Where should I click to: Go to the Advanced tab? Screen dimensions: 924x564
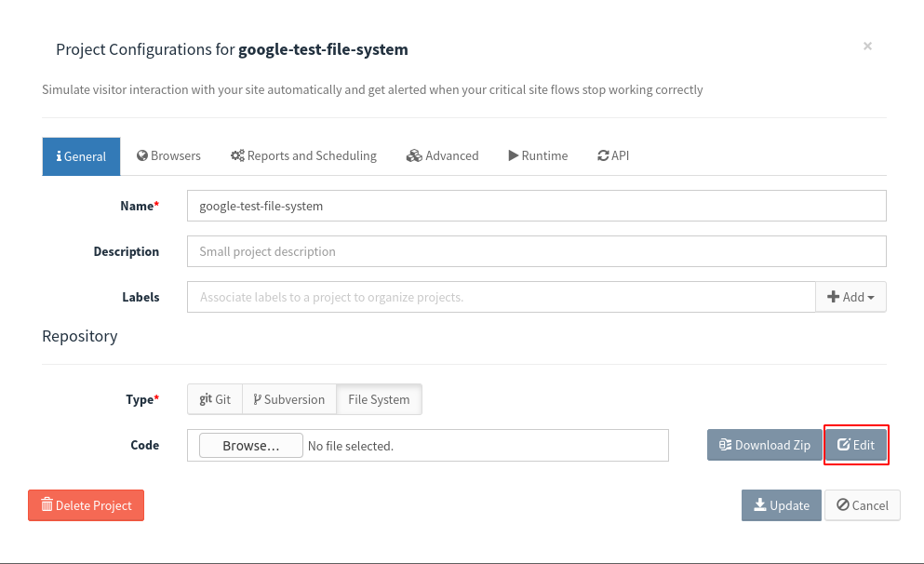[443, 156]
